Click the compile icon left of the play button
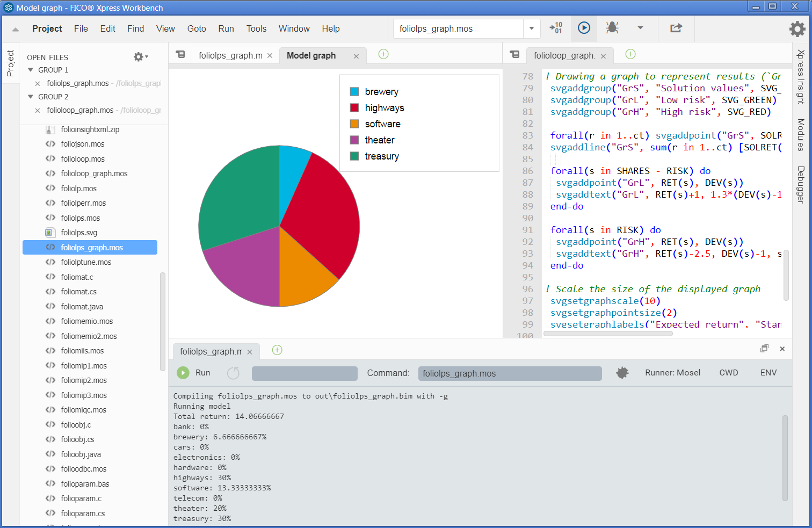 click(x=556, y=28)
